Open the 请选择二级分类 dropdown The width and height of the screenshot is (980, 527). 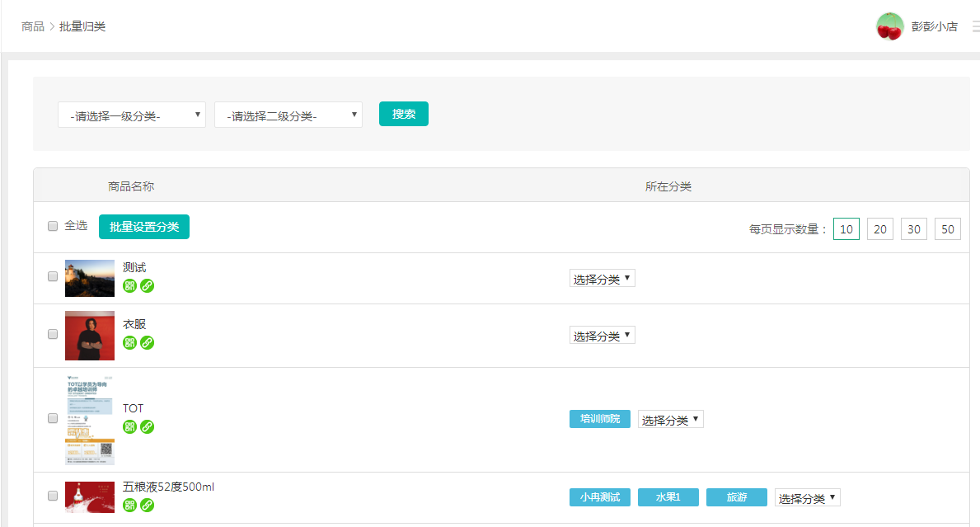tap(288, 115)
